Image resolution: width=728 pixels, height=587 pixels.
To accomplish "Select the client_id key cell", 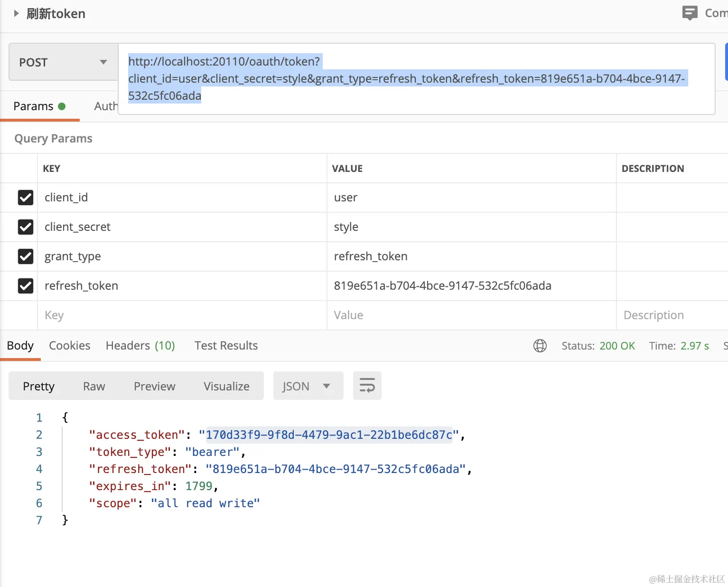I will [182, 198].
